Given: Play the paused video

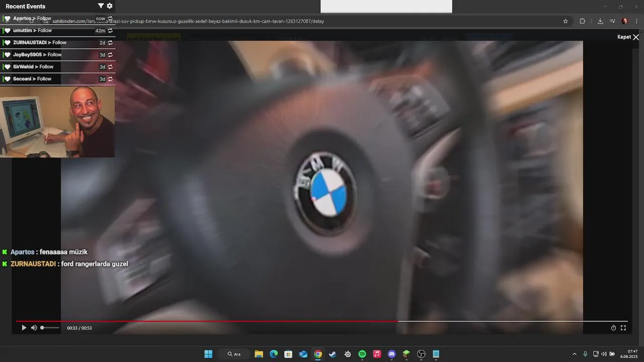Looking at the screenshot, I should (24, 328).
